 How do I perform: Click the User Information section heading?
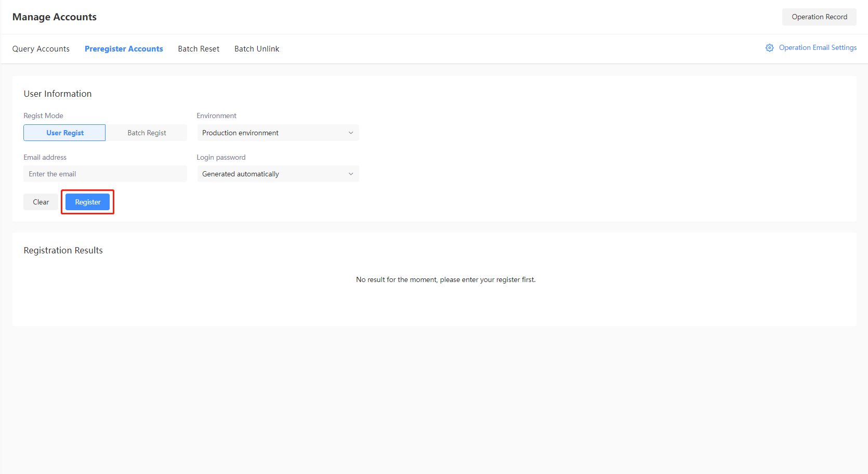pyautogui.click(x=57, y=94)
